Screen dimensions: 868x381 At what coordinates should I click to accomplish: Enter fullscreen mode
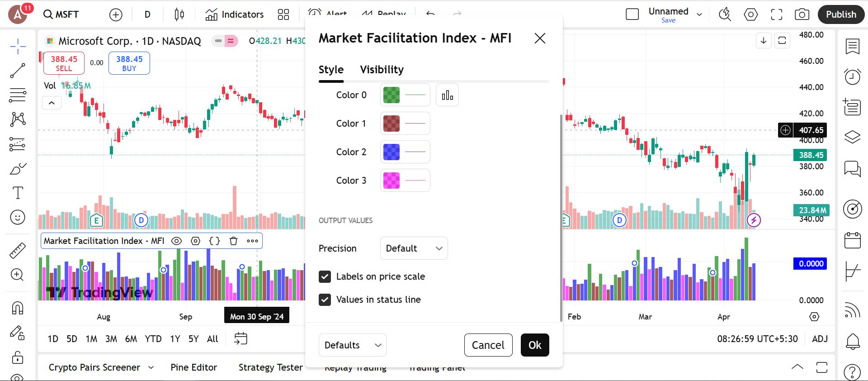click(x=777, y=14)
